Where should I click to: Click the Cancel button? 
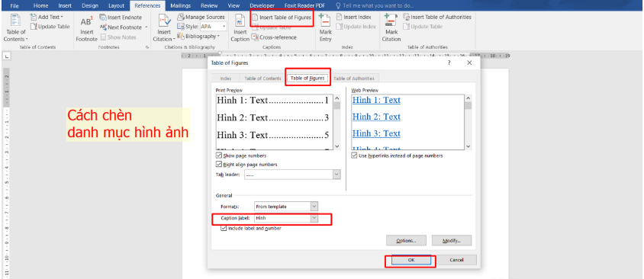pos(456,260)
